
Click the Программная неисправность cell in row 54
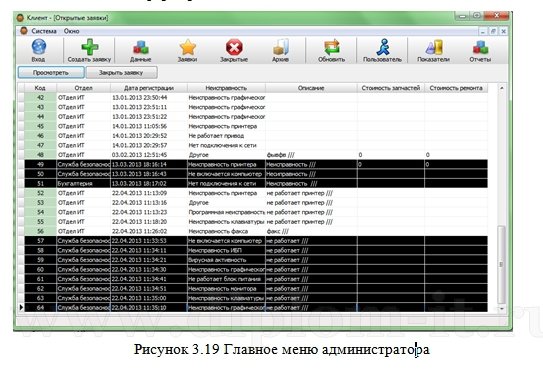pyautogui.click(x=226, y=212)
